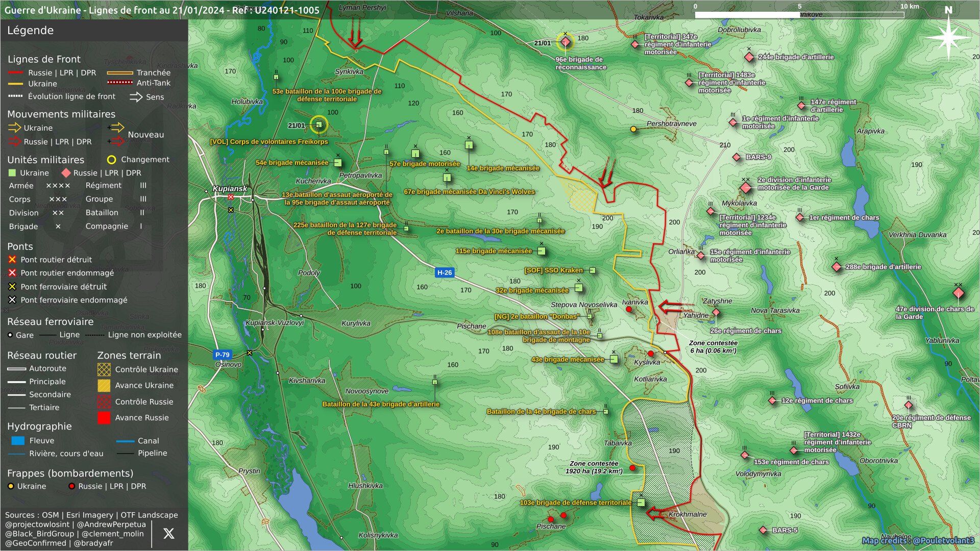Open the @clement_molin source handle
This screenshot has height=551, width=980.
(112, 534)
